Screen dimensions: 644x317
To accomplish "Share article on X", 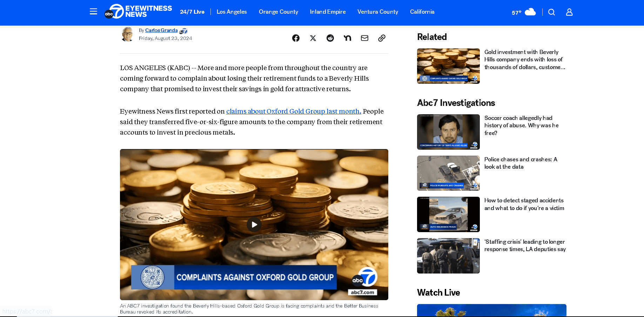I will point(313,38).
